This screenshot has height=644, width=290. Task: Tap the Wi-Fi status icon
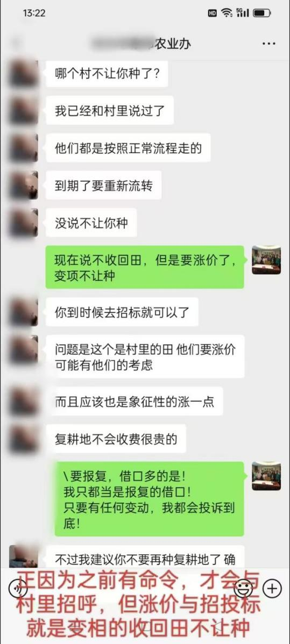click(x=226, y=13)
